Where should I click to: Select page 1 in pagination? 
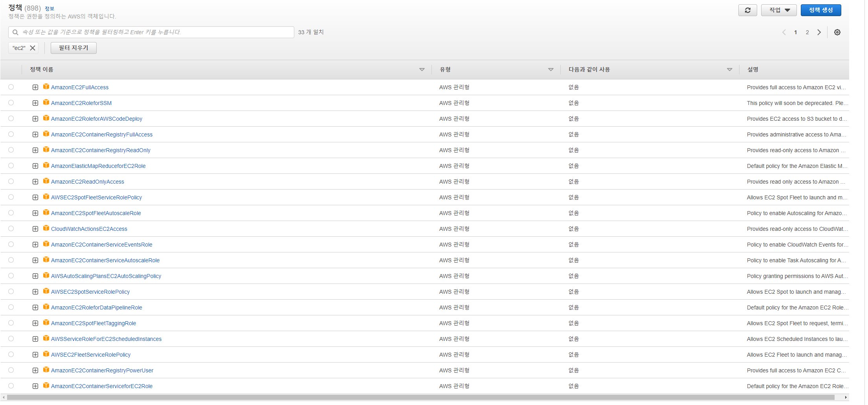tap(795, 32)
